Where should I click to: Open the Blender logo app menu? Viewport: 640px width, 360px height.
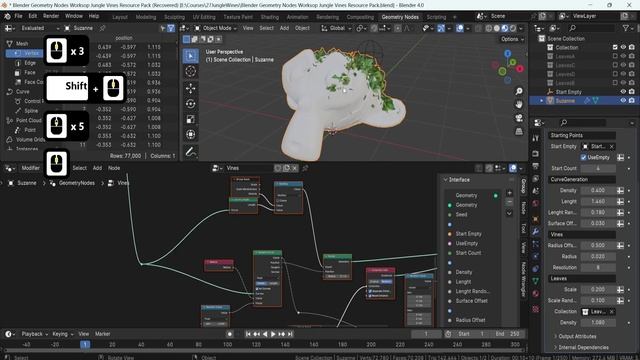click(x=7, y=16)
